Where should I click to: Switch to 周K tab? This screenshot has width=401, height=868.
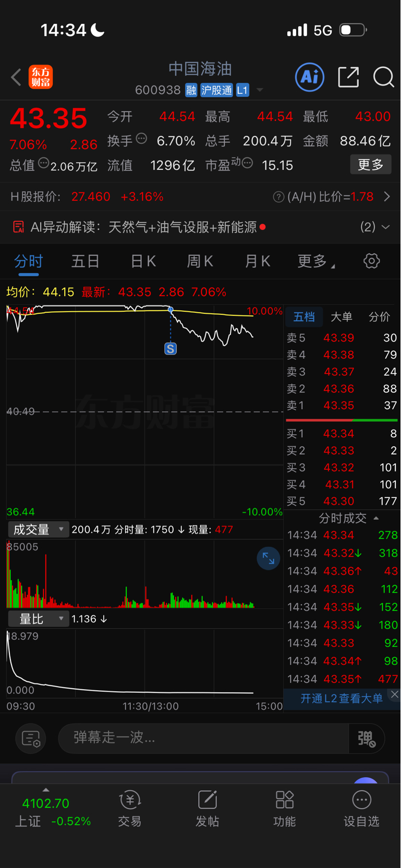[200, 261]
